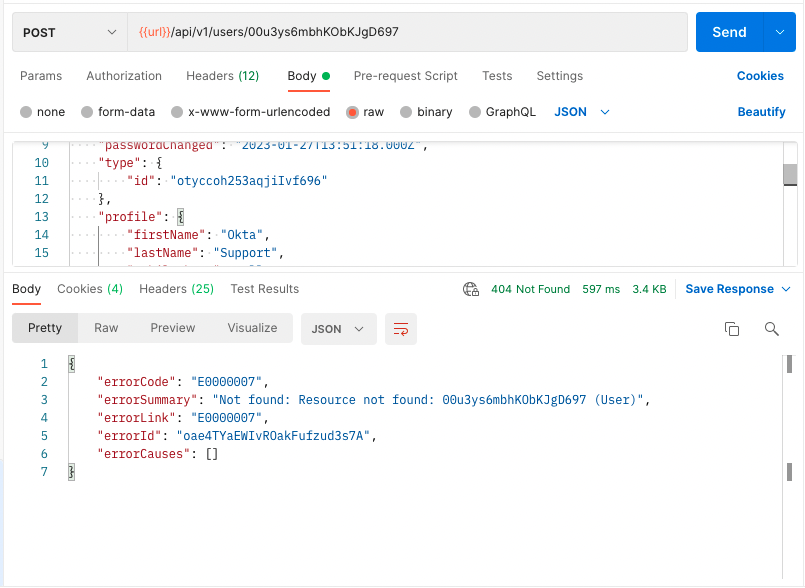
Task: Open the JSON body format dropdown
Action: [582, 112]
